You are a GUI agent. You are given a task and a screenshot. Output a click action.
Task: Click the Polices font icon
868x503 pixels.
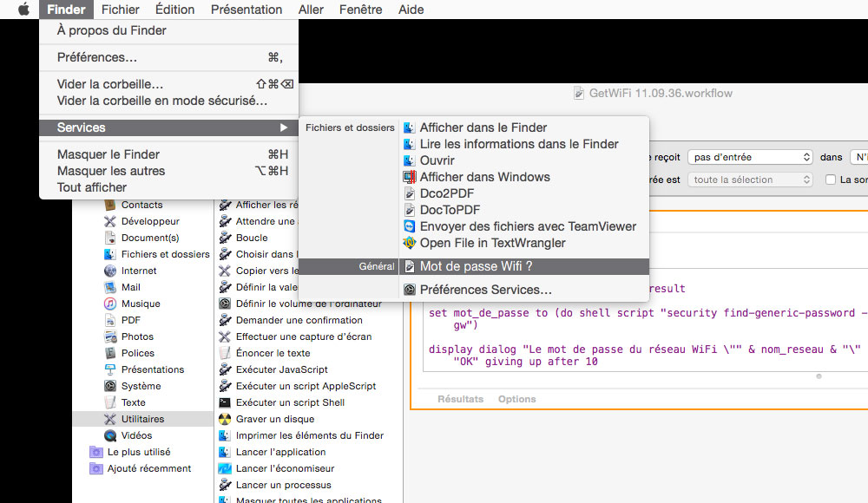(x=110, y=353)
